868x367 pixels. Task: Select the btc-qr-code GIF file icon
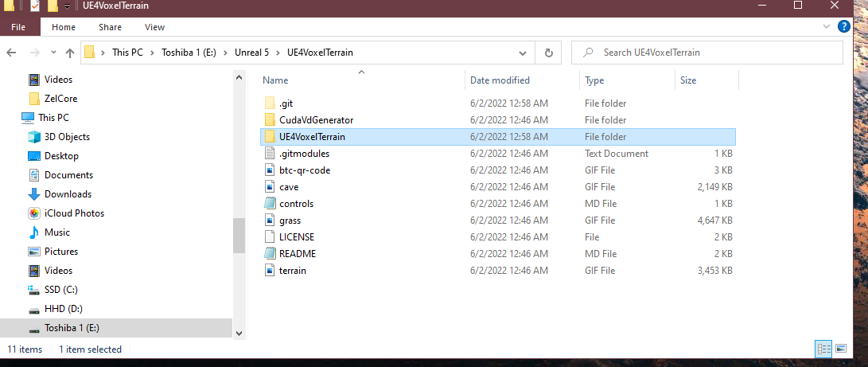tap(270, 170)
